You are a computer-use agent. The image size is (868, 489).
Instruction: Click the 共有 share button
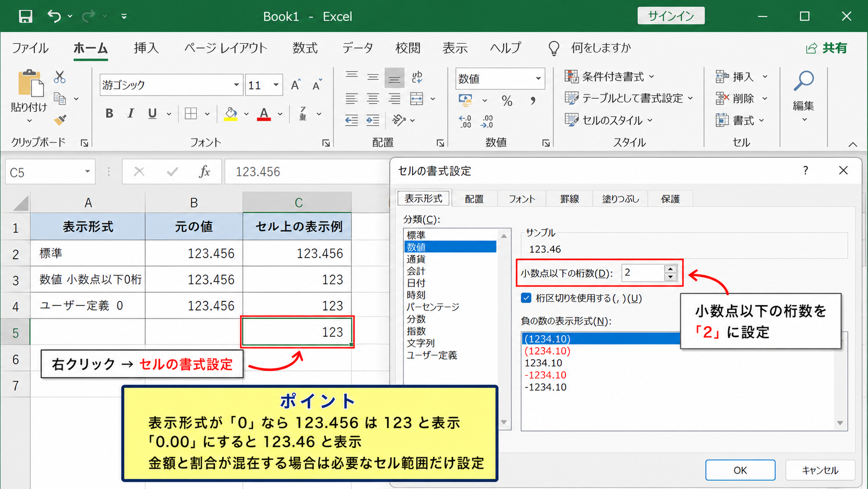(x=827, y=48)
